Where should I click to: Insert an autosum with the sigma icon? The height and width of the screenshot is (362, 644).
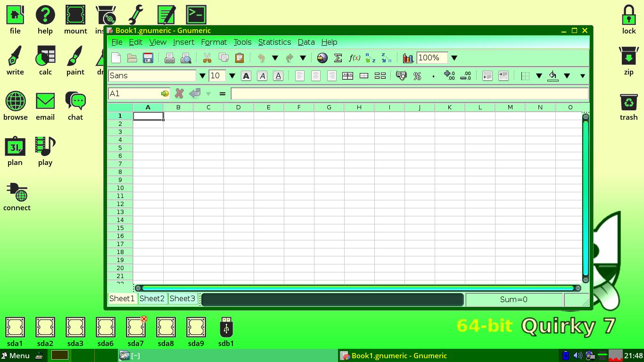(338, 58)
